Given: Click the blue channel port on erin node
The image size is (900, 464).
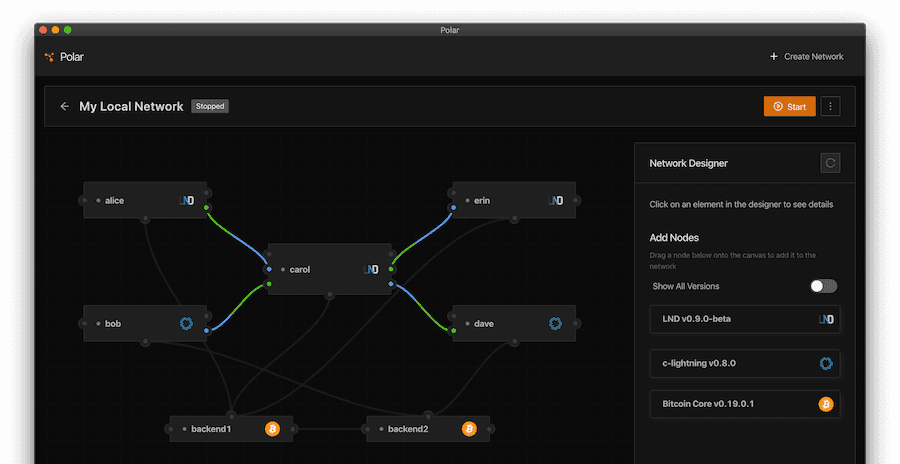Looking at the screenshot, I should pos(453,208).
